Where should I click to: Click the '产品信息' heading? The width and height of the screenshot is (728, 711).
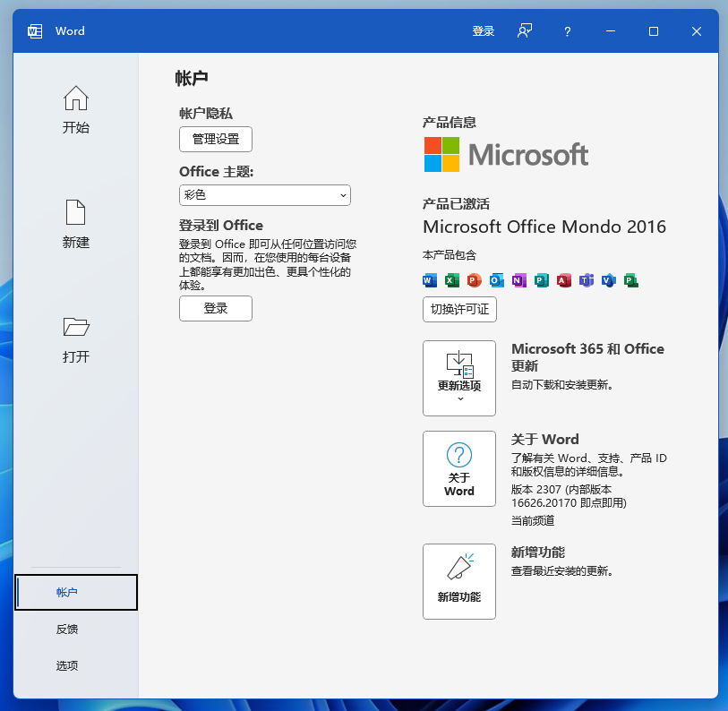(449, 122)
